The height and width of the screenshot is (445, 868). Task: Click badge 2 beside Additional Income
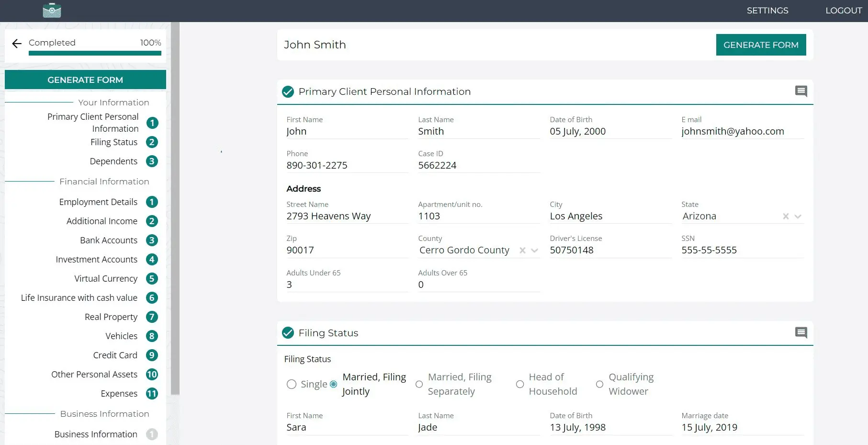(x=152, y=221)
